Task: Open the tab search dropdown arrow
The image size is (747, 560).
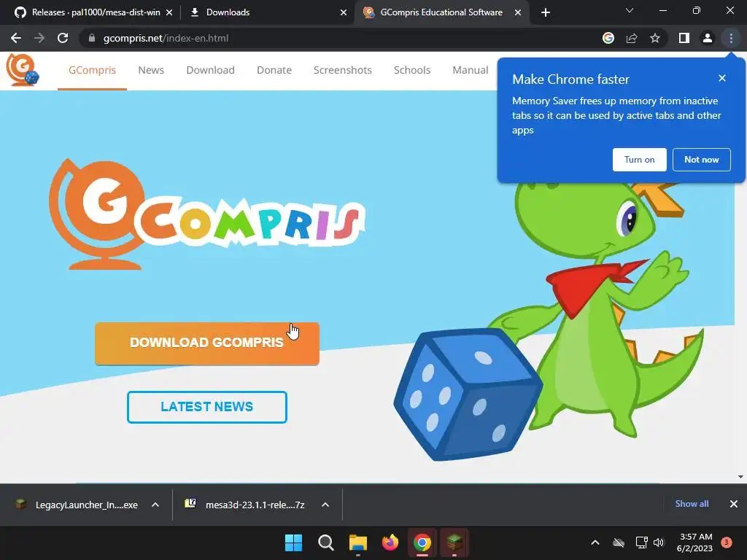Action: (x=630, y=10)
